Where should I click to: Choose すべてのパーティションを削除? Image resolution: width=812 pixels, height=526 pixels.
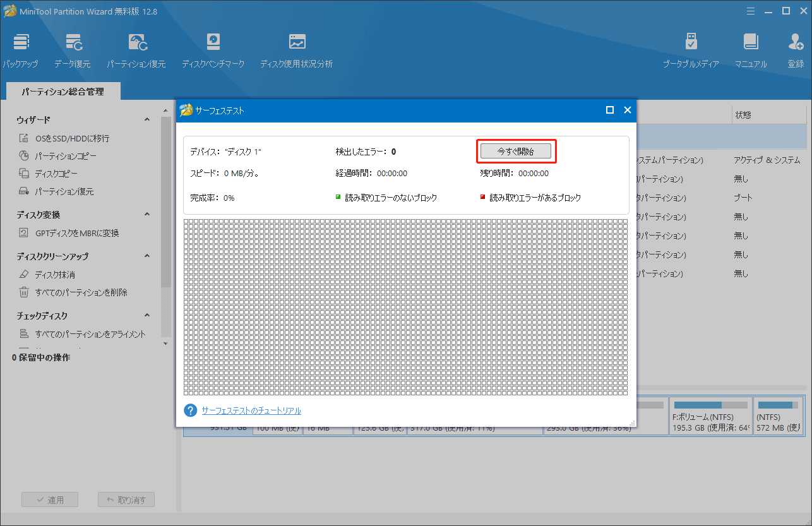click(73, 292)
